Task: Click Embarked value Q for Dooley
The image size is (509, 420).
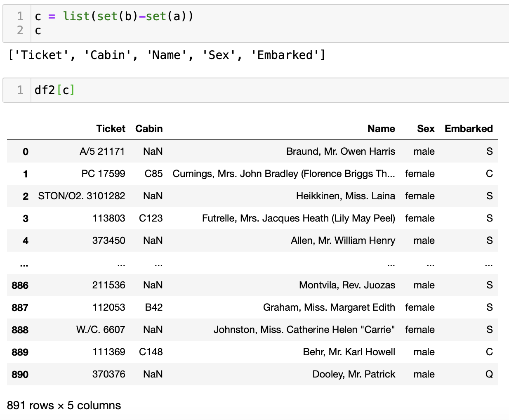Action: (489, 374)
